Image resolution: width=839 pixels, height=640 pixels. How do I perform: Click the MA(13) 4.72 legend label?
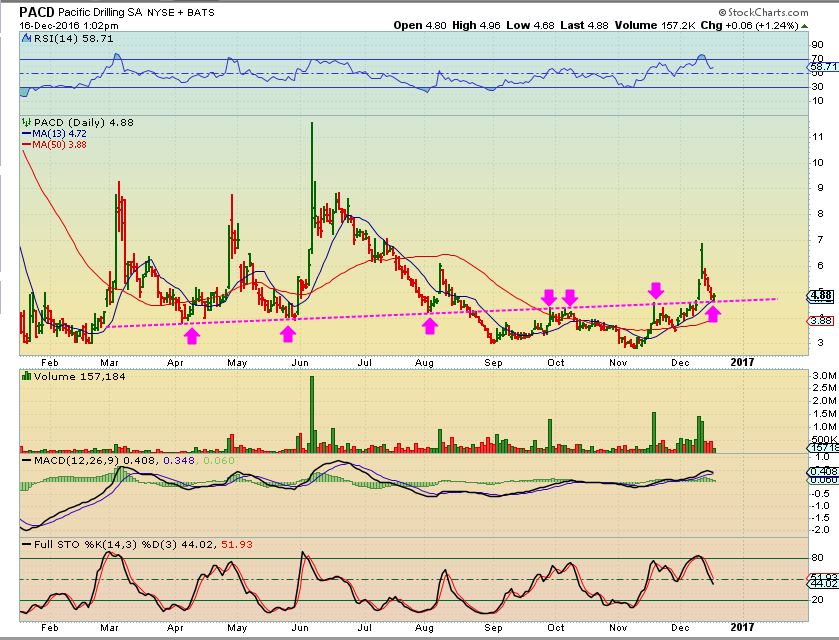coord(59,134)
